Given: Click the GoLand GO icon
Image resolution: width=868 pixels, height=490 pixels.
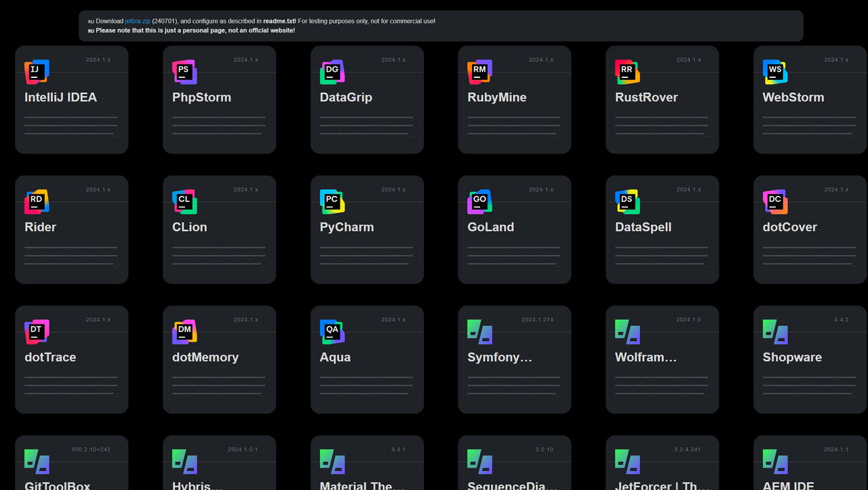Looking at the screenshot, I should pyautogui.click(x=479, y=202).
